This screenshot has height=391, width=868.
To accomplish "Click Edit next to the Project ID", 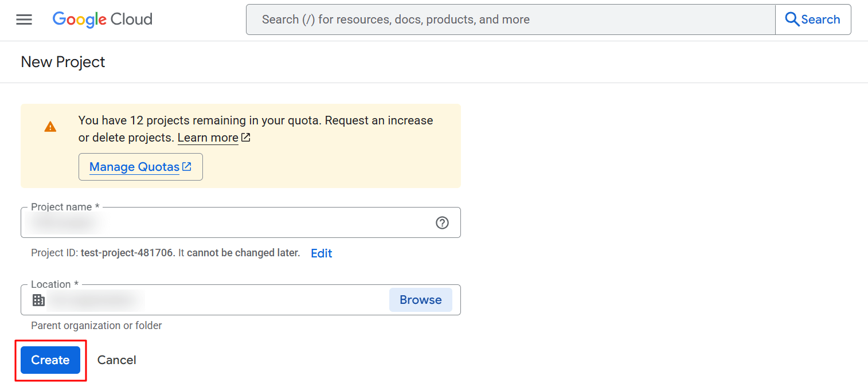I will click(x=321, y=253).
